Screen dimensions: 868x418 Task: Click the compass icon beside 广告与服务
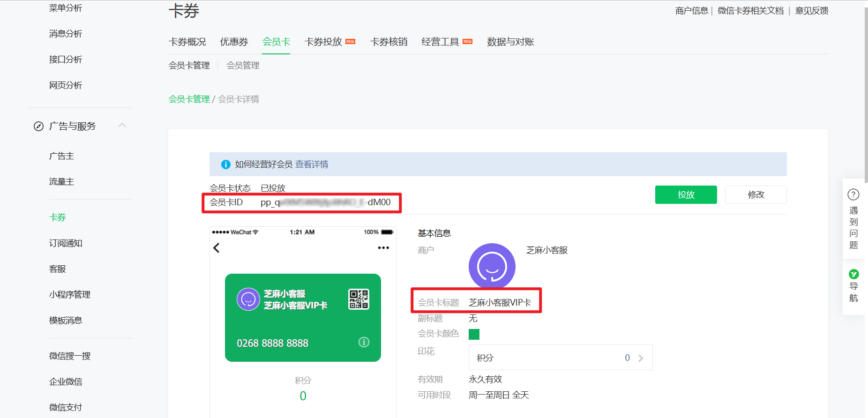point(38,126)
